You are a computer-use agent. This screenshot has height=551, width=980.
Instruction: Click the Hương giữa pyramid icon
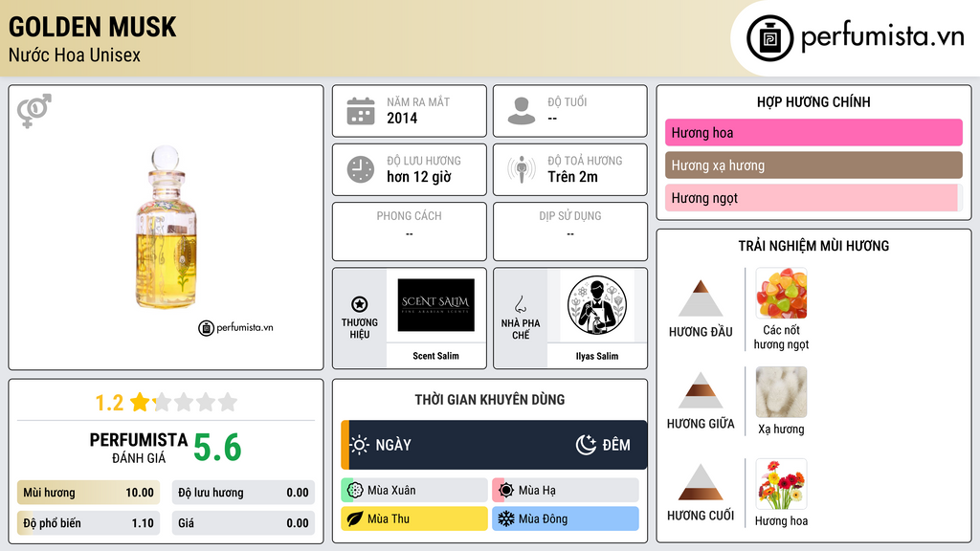click(x=701, y=390)
